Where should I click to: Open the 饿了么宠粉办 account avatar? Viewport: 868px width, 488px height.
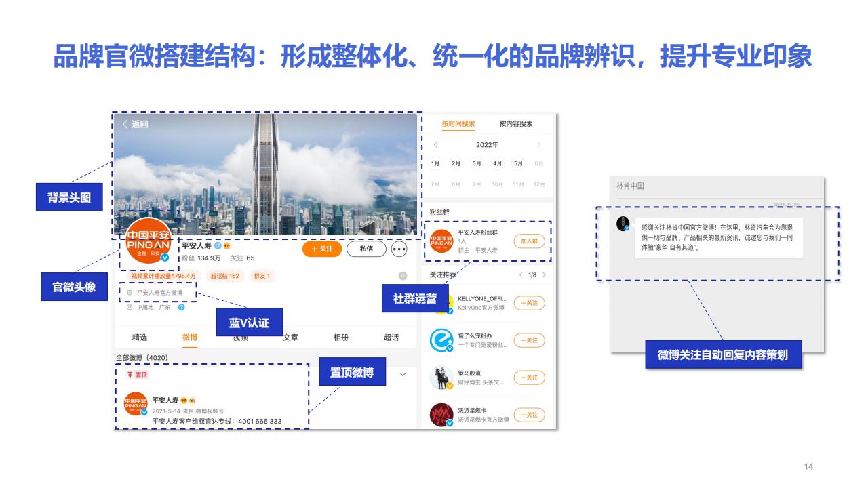pyautogui.click(x=441, y=340)
